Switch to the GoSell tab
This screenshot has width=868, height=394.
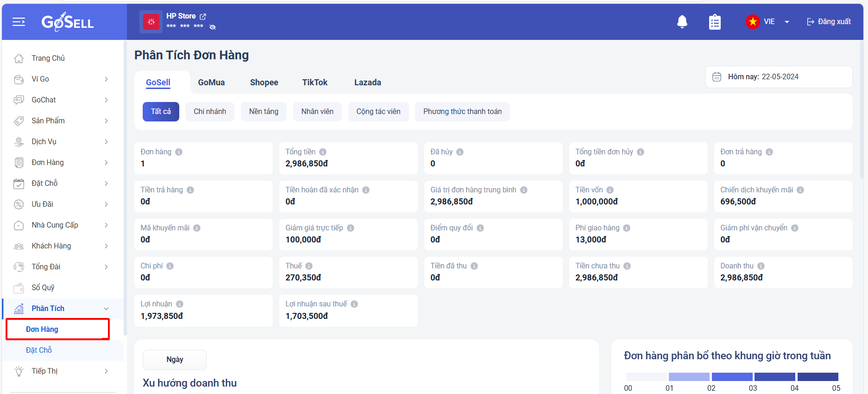158,83
